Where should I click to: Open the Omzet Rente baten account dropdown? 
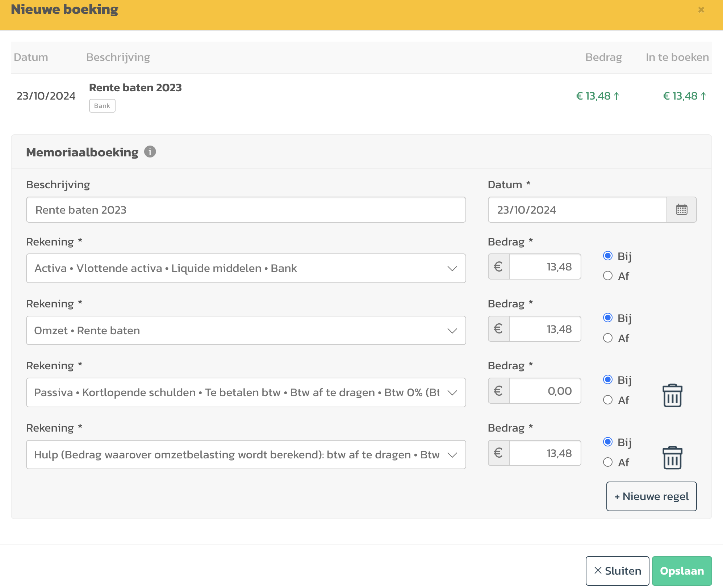[x=246, y=331]
